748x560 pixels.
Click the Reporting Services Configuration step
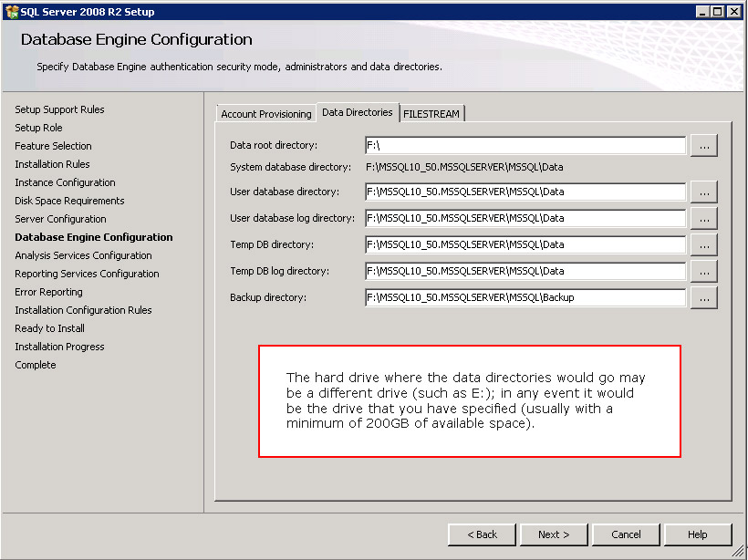tap(88, 274)
